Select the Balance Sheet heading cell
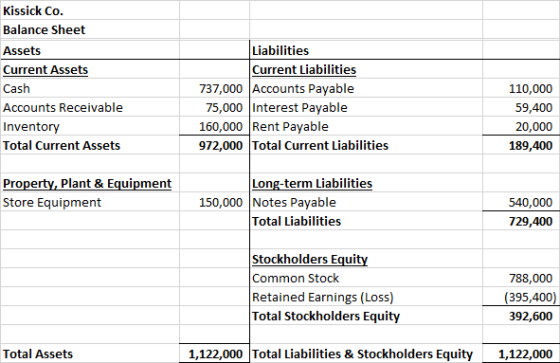Viewport: 560px width, 363px height. 44,30
